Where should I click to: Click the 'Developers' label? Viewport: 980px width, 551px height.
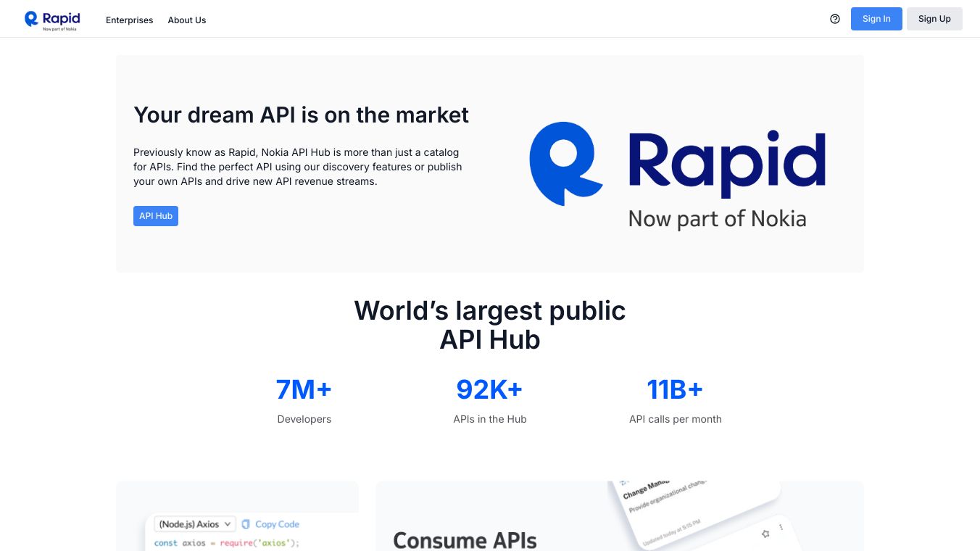[304, 419]
